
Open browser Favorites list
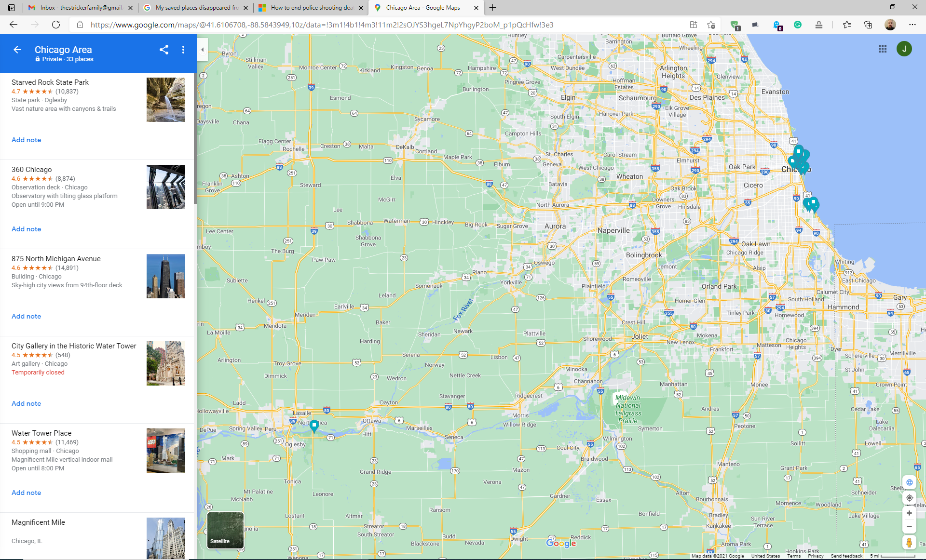(847, 25)
